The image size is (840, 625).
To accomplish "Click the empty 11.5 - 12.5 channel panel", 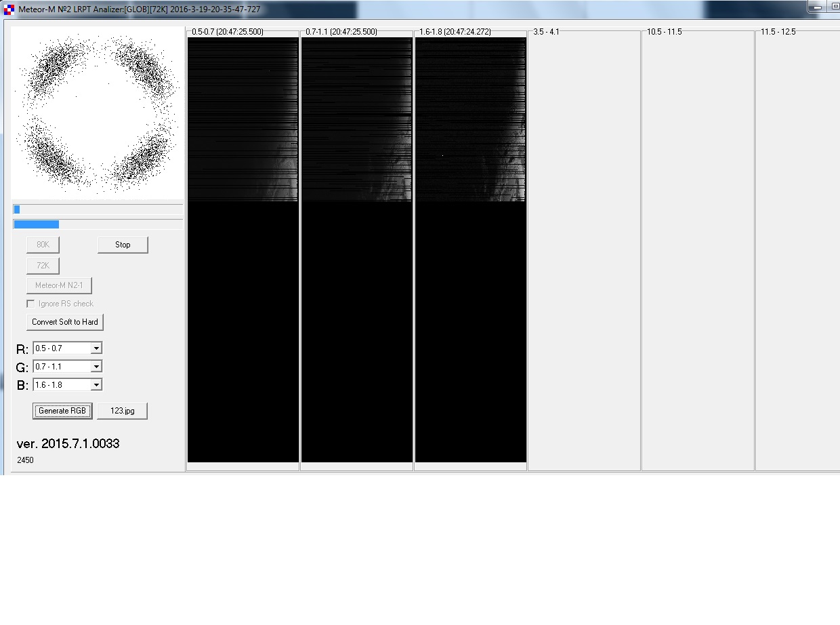I will point(797,252).
